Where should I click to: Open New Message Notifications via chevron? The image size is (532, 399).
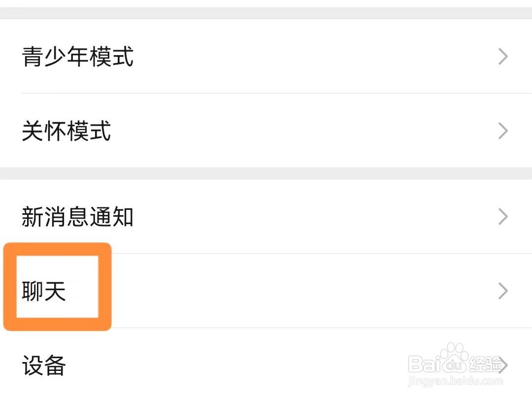[503, 217]
